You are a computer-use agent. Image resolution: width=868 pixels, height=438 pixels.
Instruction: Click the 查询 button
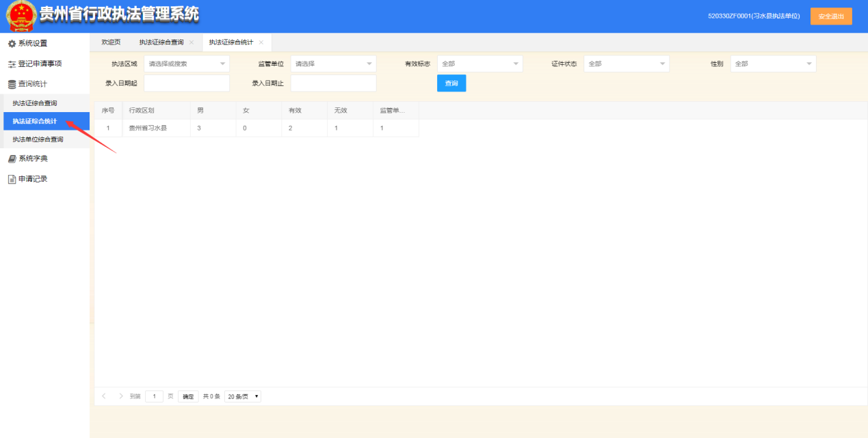(451, 83)
